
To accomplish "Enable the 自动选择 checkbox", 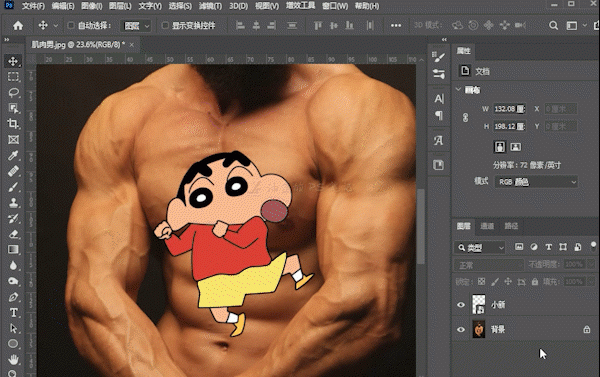I will coord(71,25).
